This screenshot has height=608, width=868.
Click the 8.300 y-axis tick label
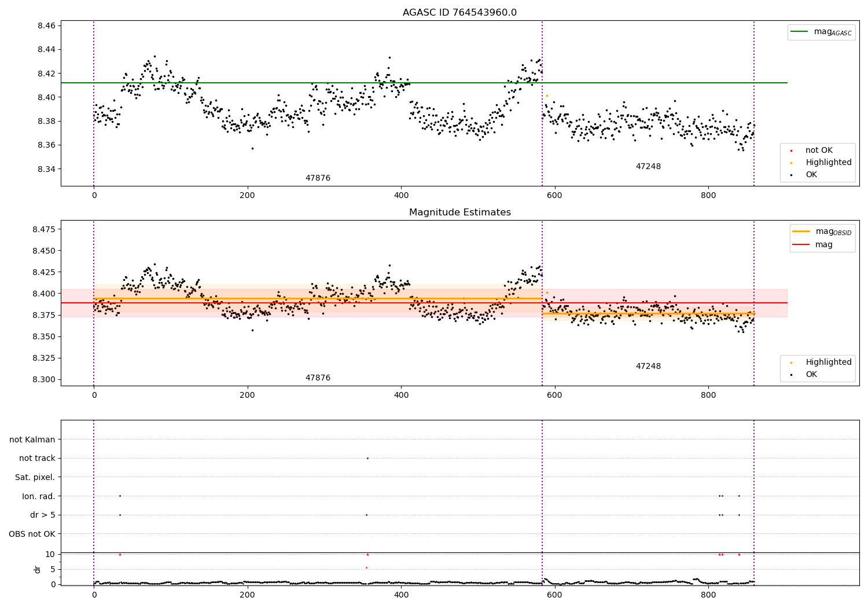pyautogui.click(x=44, y=379)
